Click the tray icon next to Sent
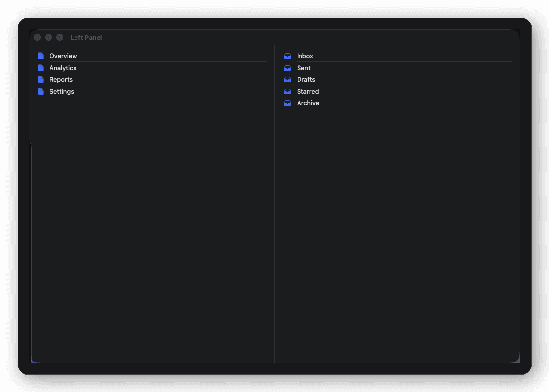Image resolution: width=549 pixels, height=392 pixels. pos(287,68)
